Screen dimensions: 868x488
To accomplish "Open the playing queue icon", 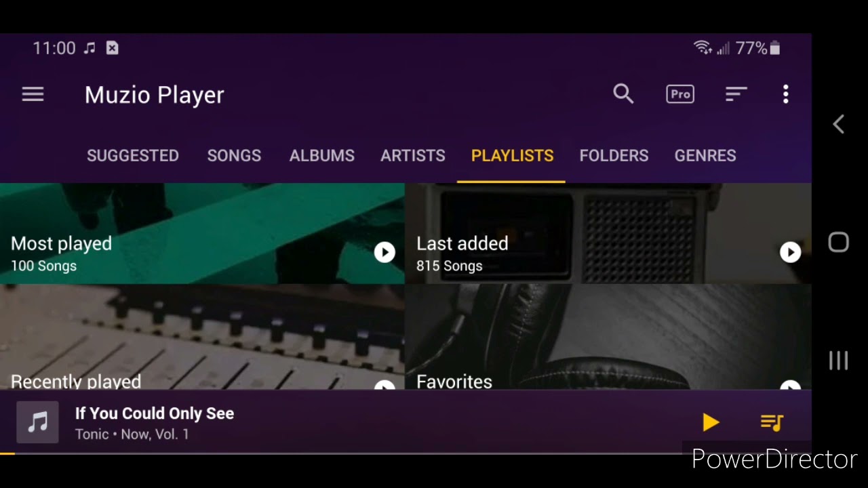I will click(x=772, y=422).
